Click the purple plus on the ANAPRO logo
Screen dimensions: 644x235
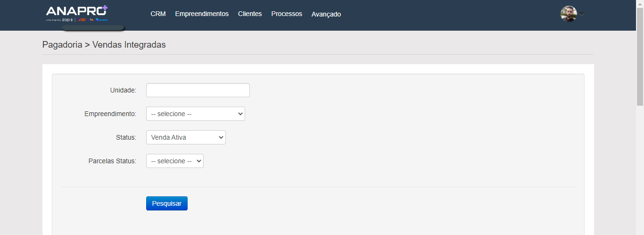click(x=105, y=8)
